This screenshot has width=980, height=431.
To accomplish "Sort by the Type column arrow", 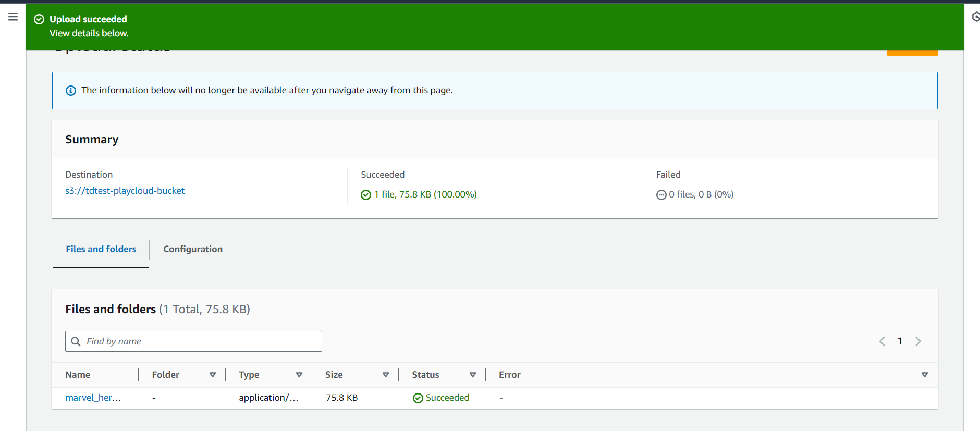I will (299, 375).
